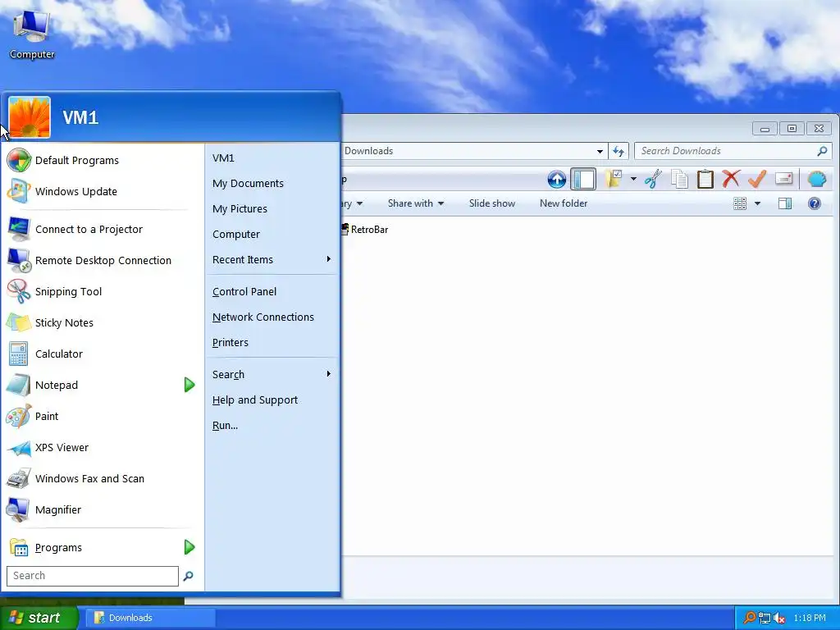Launch XPS Viewer
840x630 pixels.
click(x=100, y=447)
